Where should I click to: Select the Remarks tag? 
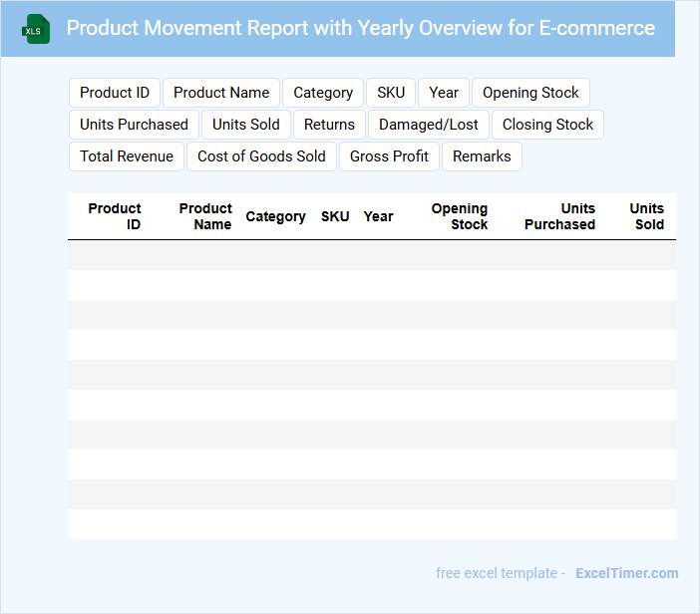coord(482,156)
